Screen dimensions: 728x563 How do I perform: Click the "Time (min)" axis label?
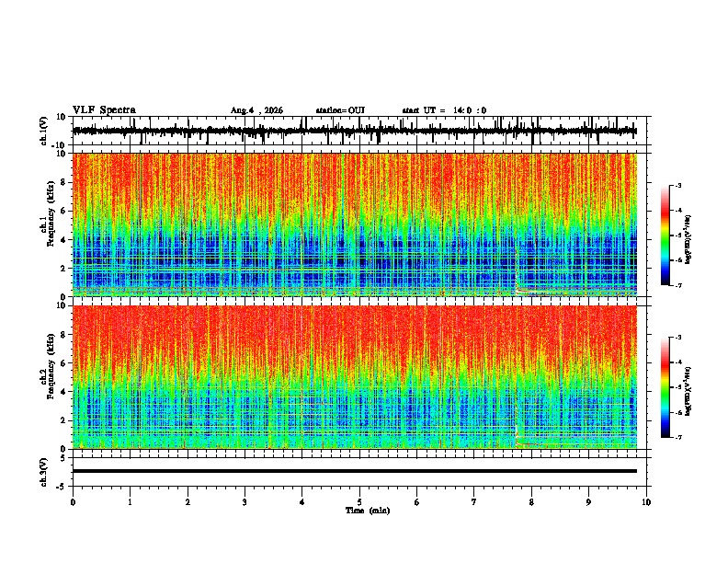[x=368, y=511]
